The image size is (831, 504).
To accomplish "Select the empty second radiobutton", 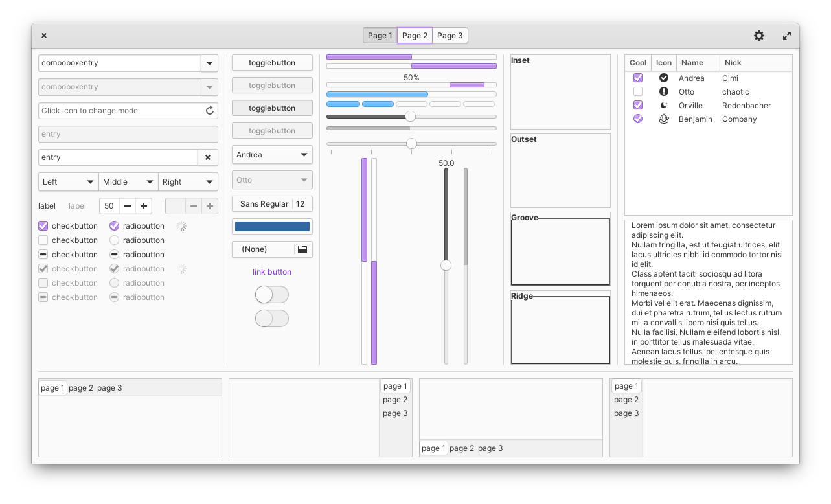I will (115, 240).
